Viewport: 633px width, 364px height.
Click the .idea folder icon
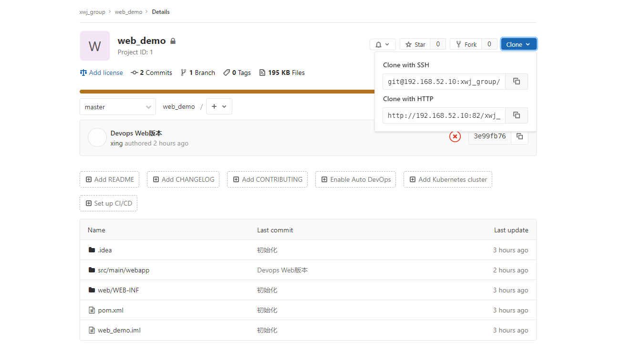(x=92, y=250)
